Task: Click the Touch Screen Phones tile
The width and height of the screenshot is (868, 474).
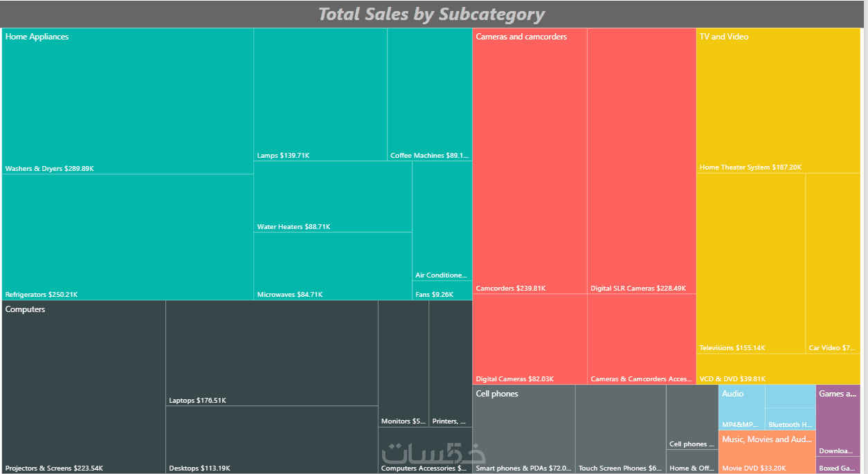Action: (x=620, y=429)
